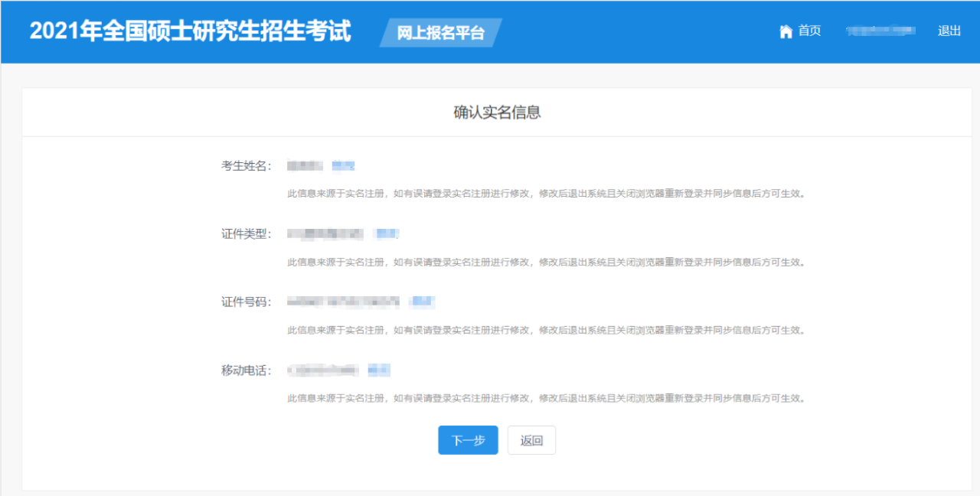Screen dimensions: 980x496
Task: Select the blurred 证件号码 value
Action: coord(343,302)
